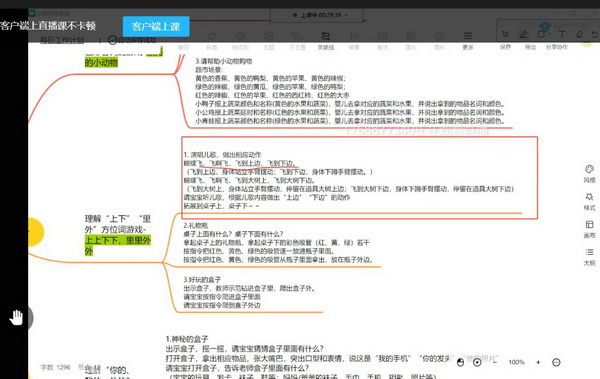Click the yellow circle node

click(x=35, y=232)
